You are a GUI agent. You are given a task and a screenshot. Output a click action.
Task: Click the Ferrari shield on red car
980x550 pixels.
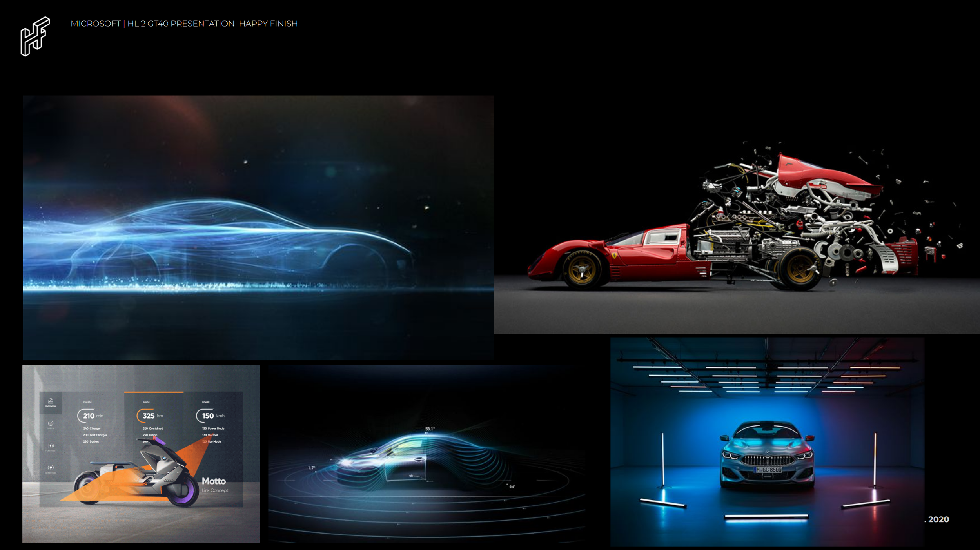coord(614,256)
